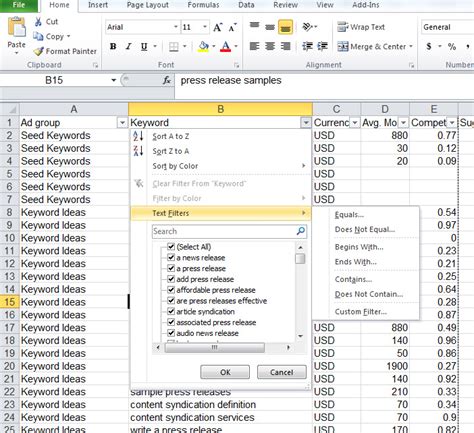Apply bottom vertical alignment
Viewport: 474px width, 433px height.
pos(285,27)
